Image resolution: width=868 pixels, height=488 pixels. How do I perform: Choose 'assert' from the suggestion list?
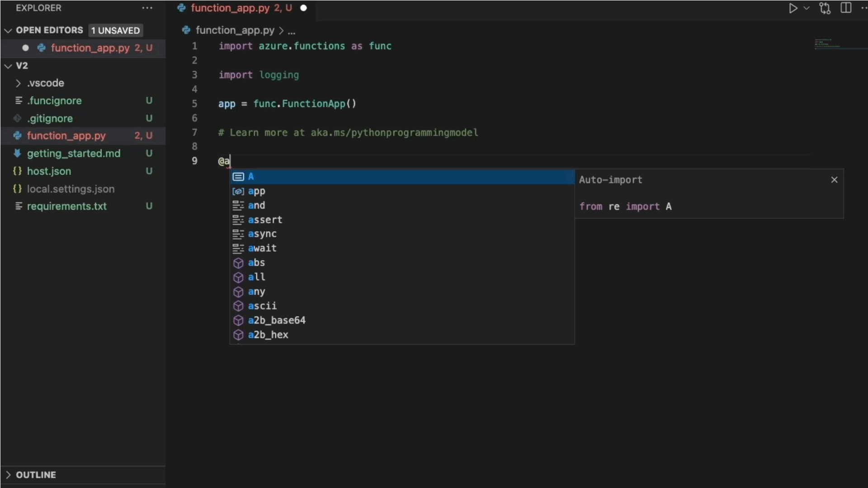(x=265, y=220)
